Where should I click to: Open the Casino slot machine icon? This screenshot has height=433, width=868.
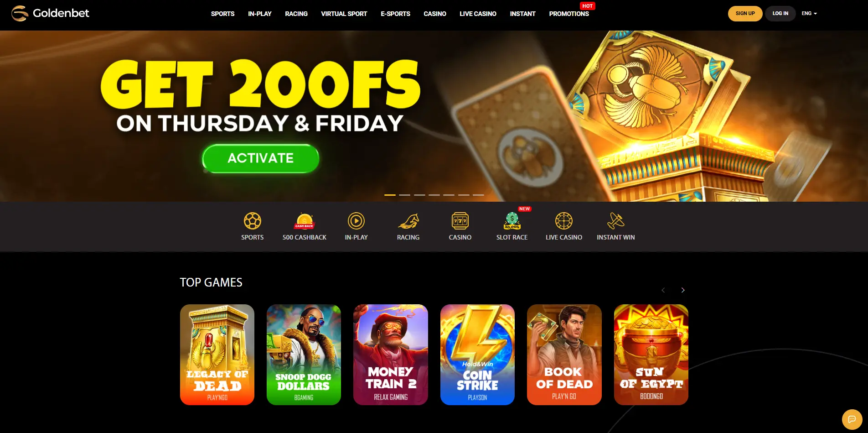click(460, 221)
